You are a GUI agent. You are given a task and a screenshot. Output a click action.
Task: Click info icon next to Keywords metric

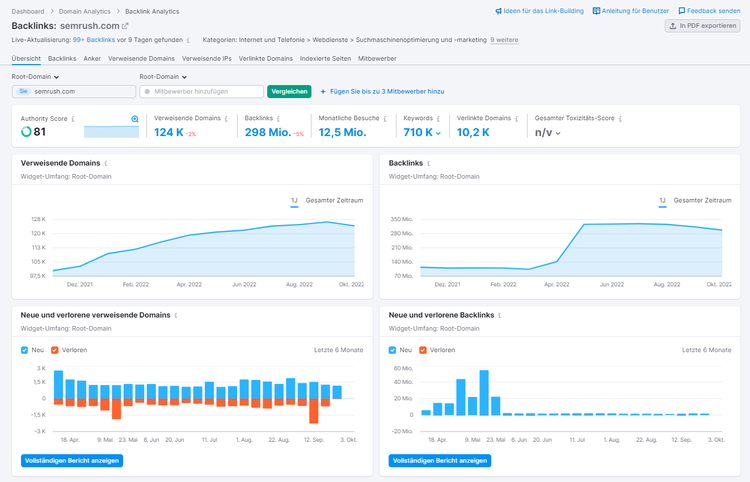pos(438,118)
